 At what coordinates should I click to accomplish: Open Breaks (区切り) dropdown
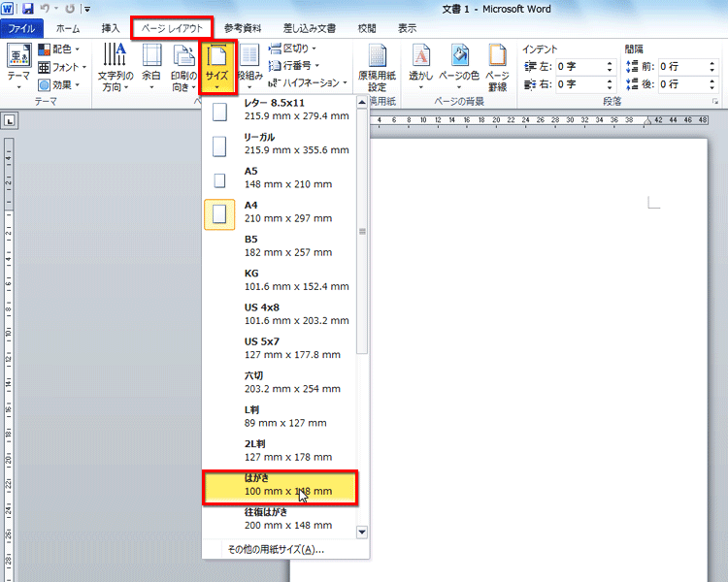tap(293, 48)
